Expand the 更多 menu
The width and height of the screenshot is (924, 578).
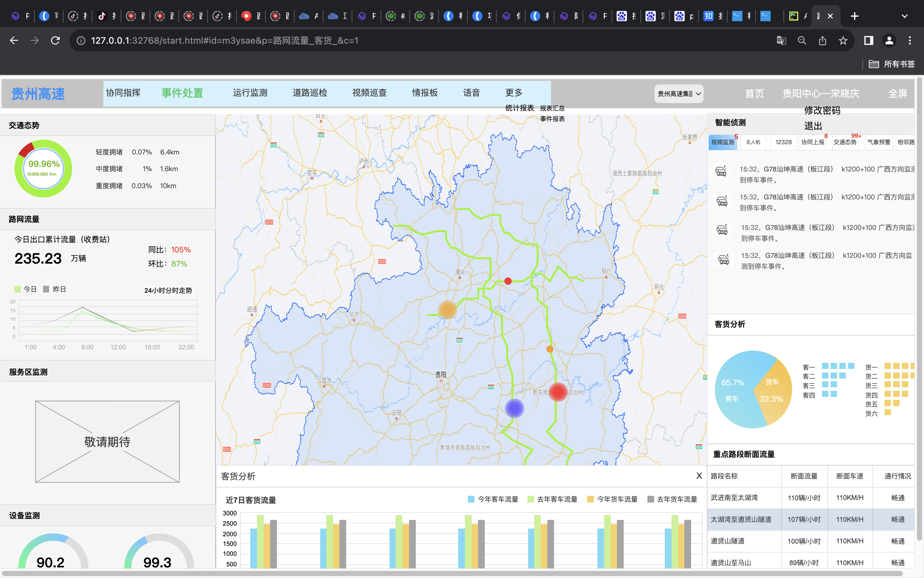coord(514,93)
